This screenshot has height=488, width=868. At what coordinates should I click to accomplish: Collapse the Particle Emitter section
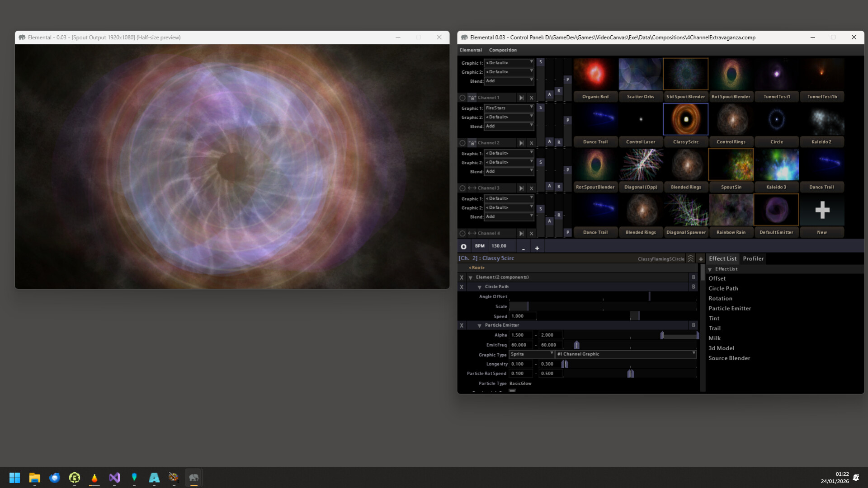click(x=480, y=325)
